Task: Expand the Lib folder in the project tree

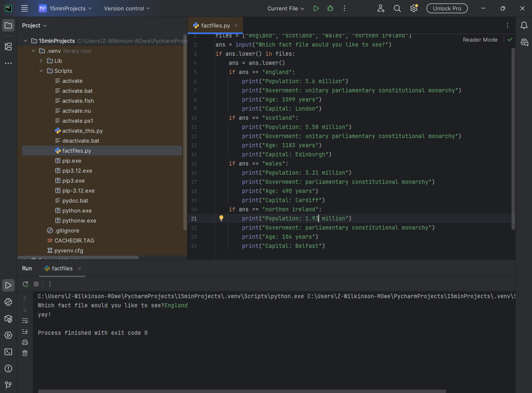Action: click(x=41, y=61)
